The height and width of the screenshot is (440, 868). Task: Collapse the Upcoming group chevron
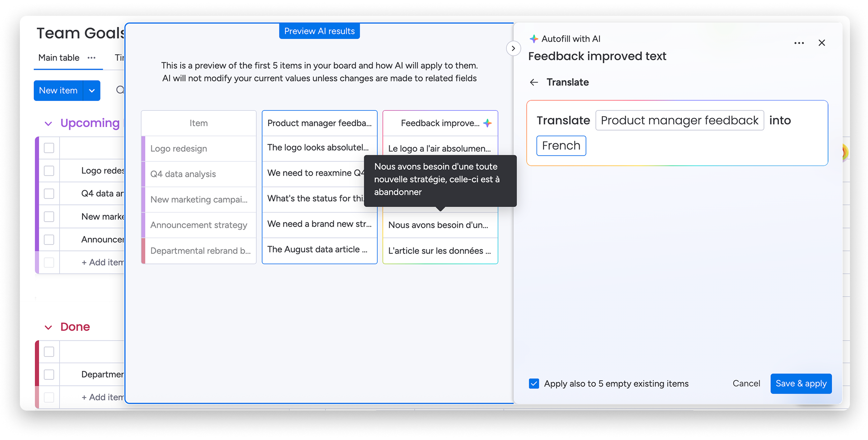48,123
